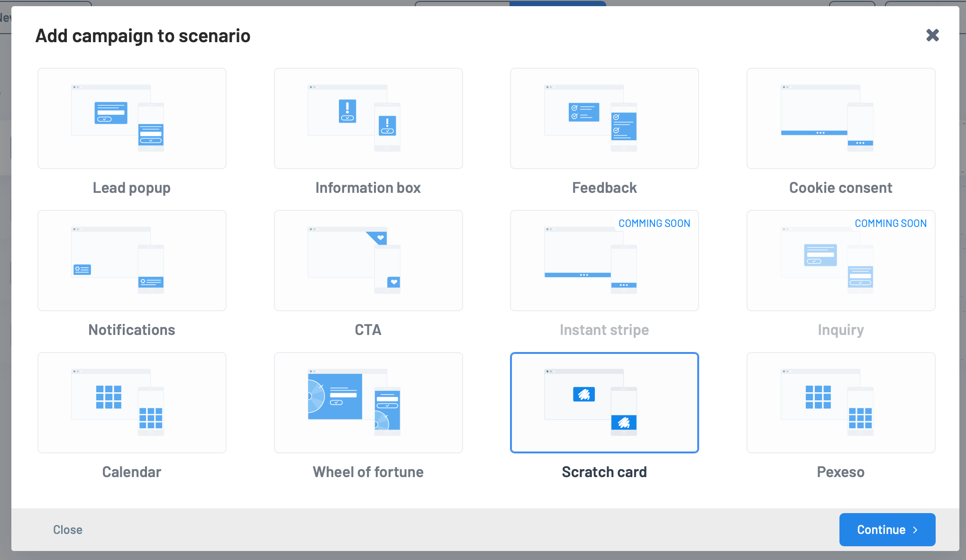966x560 pixels.
Task: Close the dialog with the X icon
Action: click(x=932, y=35)
